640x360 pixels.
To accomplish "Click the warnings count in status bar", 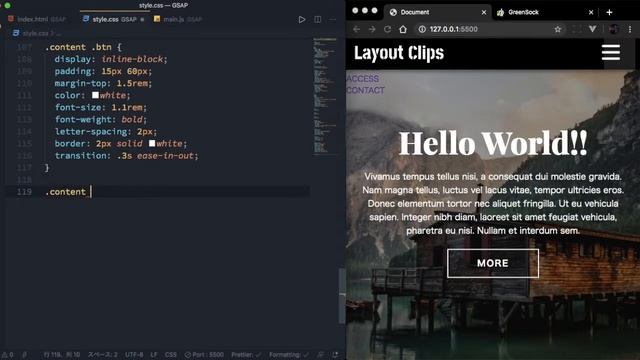I will click(x=7, y=355).
